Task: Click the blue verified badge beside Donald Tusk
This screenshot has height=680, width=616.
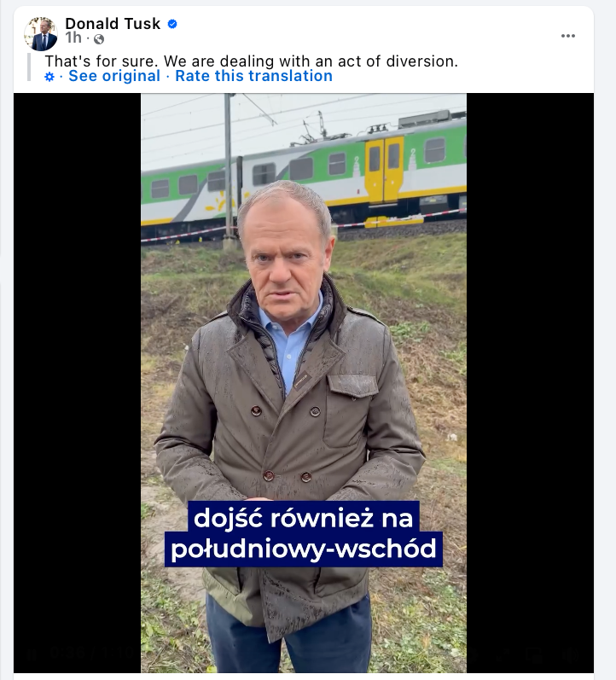Action: tap(172, 24)
